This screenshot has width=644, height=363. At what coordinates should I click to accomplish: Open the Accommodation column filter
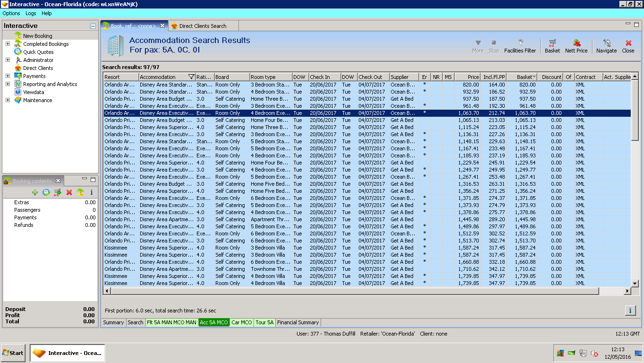(x=191, y=77)
